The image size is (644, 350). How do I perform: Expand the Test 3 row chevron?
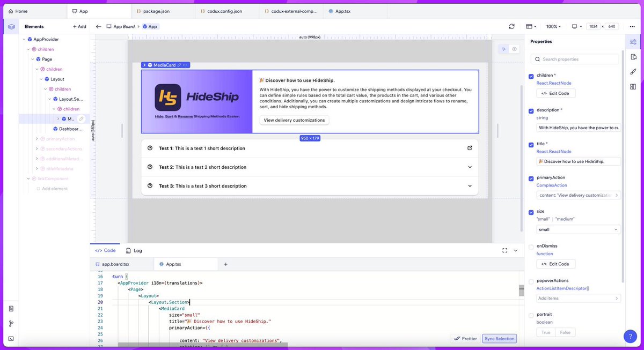pos(470,186)
